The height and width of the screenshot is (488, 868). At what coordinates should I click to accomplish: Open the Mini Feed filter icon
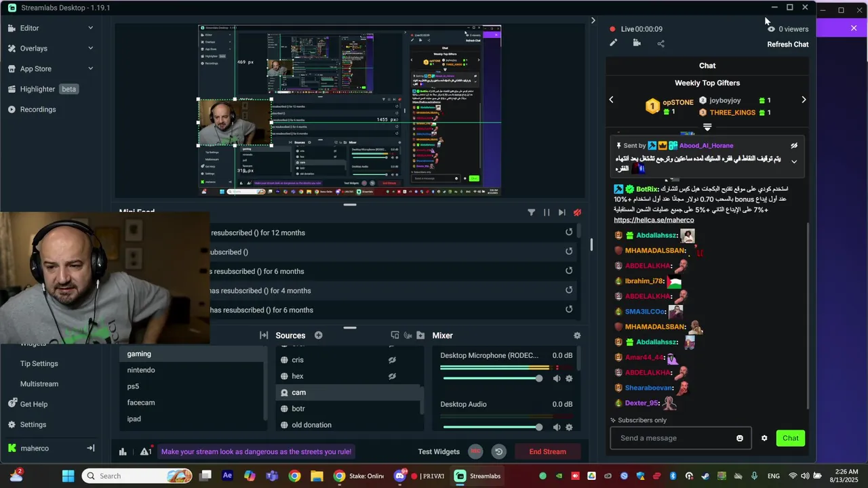click(x=532, y=212)
